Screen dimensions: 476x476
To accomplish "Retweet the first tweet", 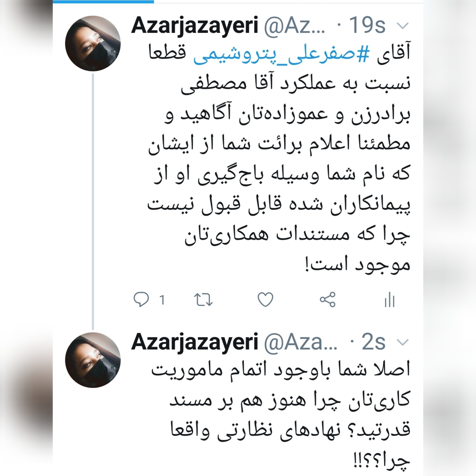I will [x=203, y=299].
